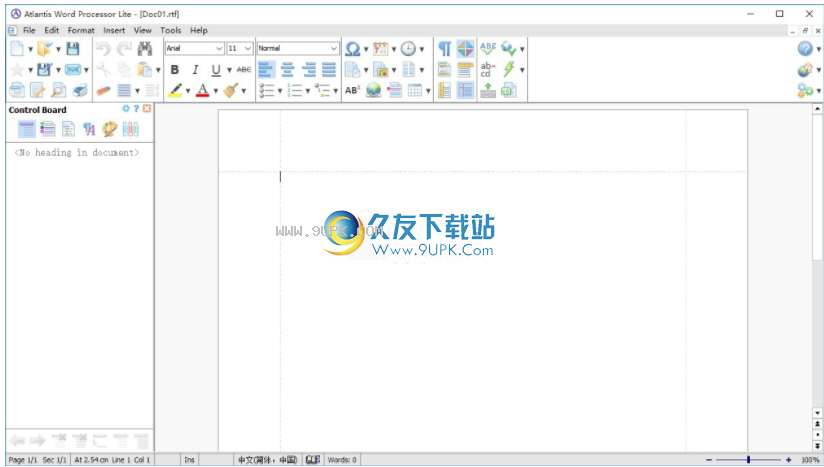This screenshot has width=824, height=467.
Task: Click the Open file folder icon
Action: click(x=45, y=48)
